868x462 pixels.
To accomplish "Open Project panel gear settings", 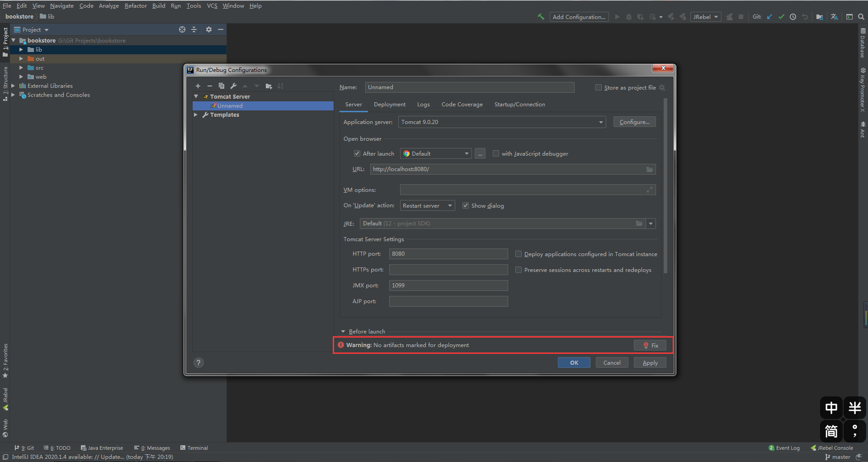I will 209,29.
